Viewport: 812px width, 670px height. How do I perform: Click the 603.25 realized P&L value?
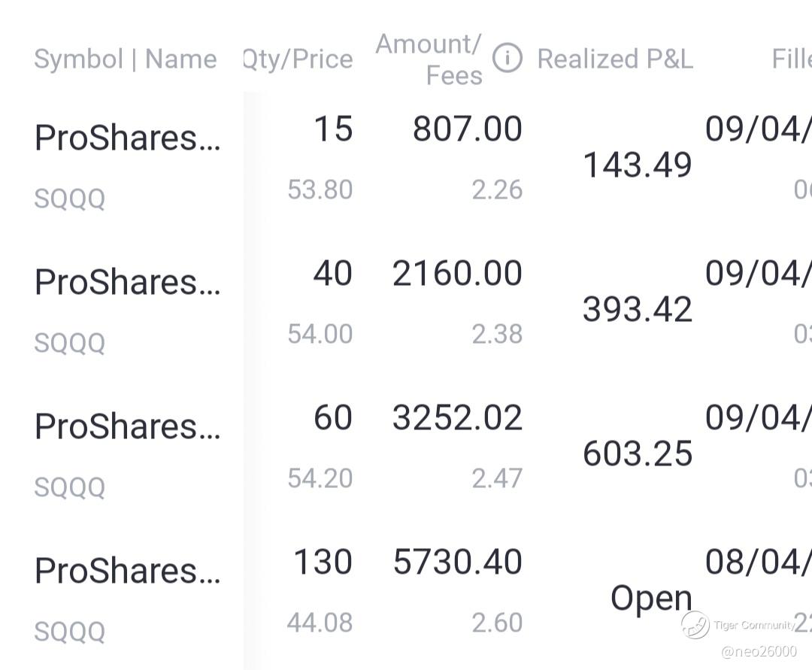click(x=638, y=453)
